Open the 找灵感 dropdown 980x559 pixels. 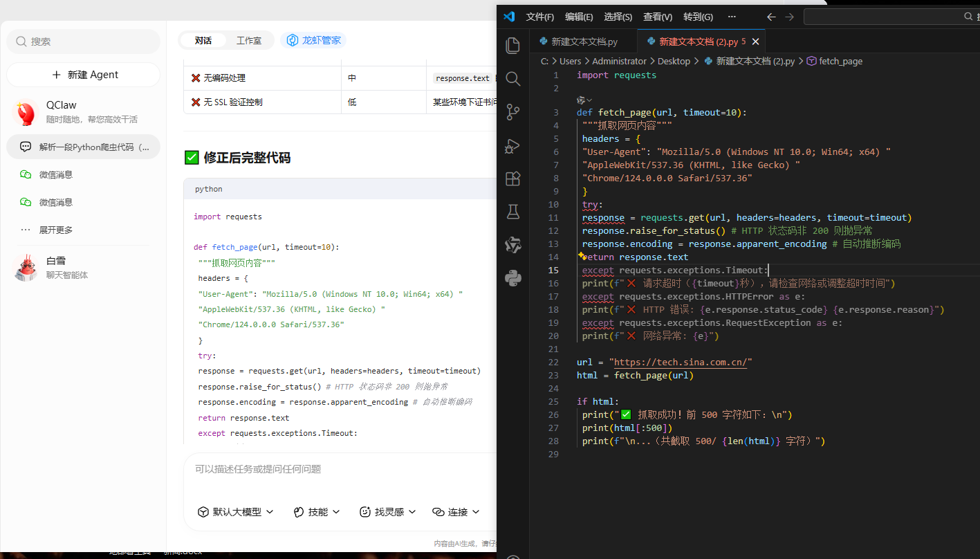(x=388, y=512)
